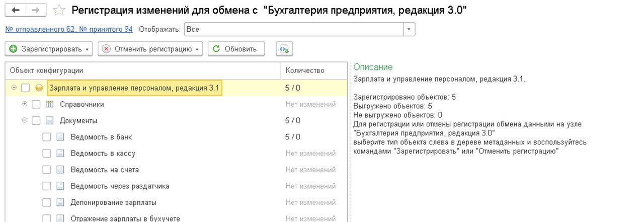The height and width of the screenshot is (222, 644).
Task: Click the Описание heading
Action: (x=373, y=67)
